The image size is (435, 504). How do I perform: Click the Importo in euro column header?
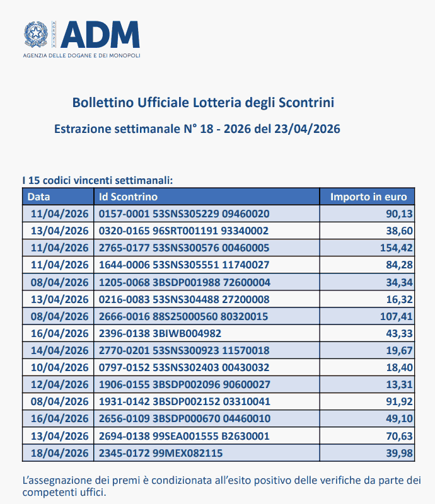(369, 197)
